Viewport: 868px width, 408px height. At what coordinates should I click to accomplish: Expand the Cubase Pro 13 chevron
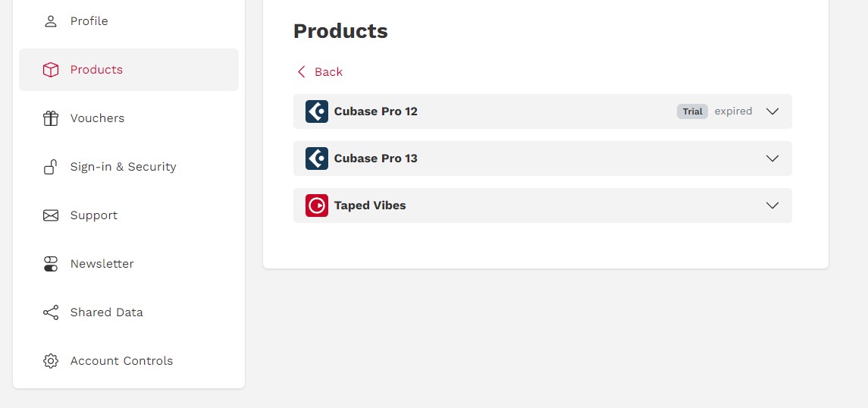772,158
